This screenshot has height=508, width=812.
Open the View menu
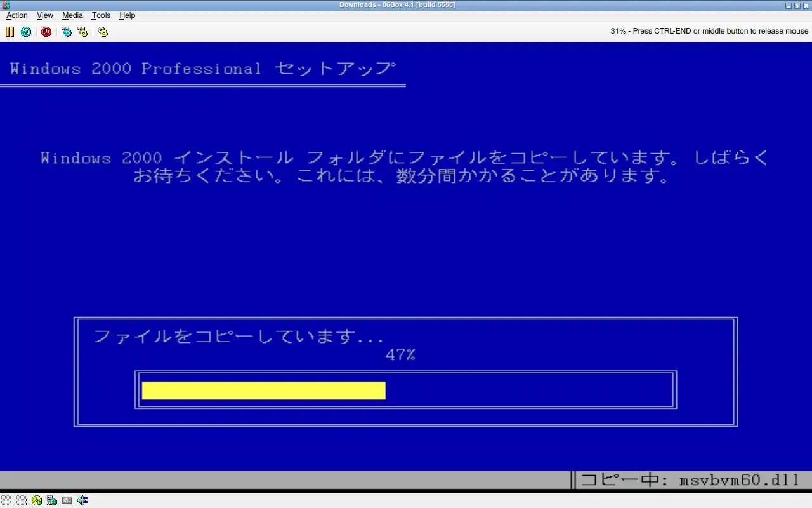45,15
